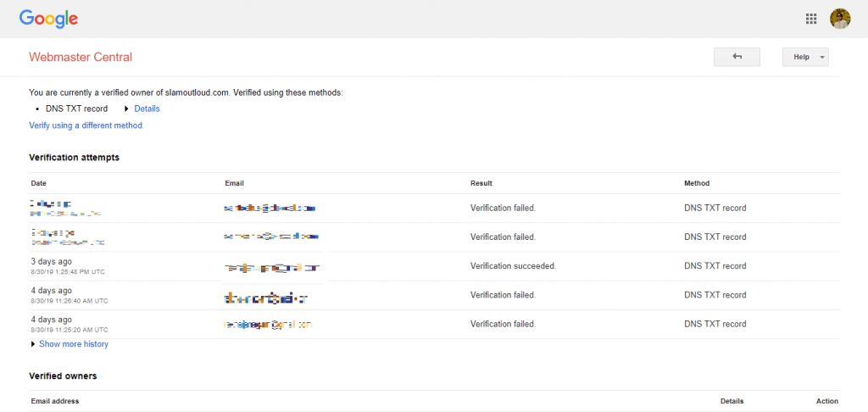Viewport: 868px width, 412px height.
Task: Click the Webmaster Central title
Action: pyautogui.click(x=81, y=58)
